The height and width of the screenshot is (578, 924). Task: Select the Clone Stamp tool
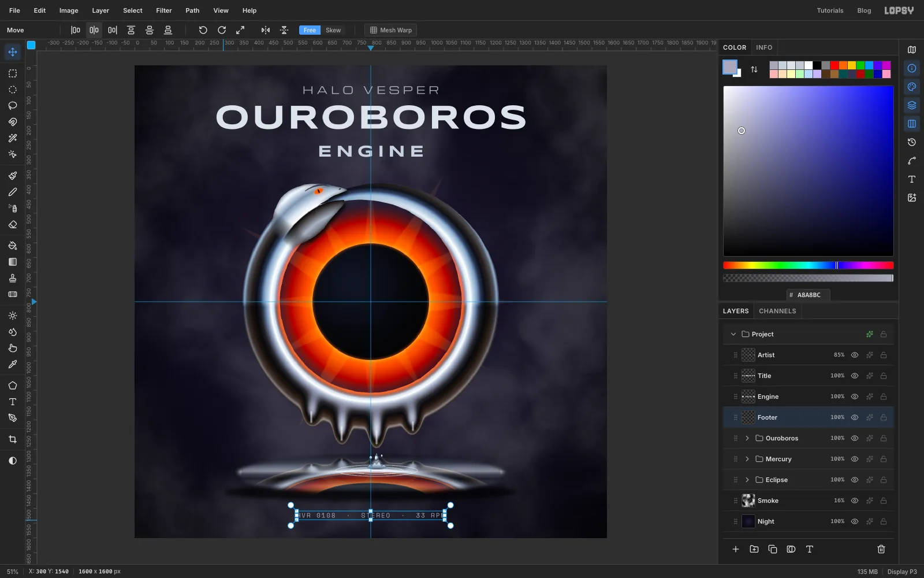[x=13, y=278]
